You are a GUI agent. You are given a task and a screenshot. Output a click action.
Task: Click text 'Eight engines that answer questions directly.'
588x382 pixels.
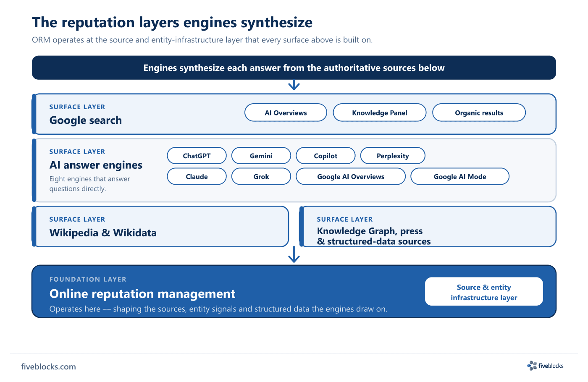pos(90,184)
